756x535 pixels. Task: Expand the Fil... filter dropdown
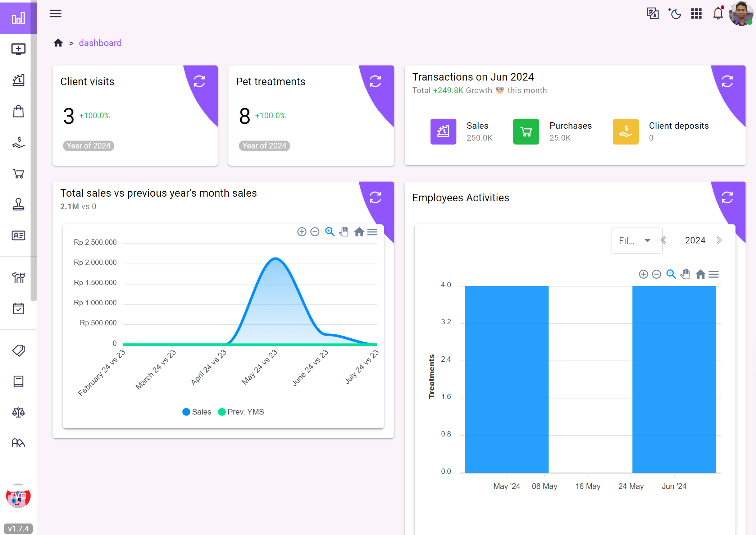pos(636,241)
